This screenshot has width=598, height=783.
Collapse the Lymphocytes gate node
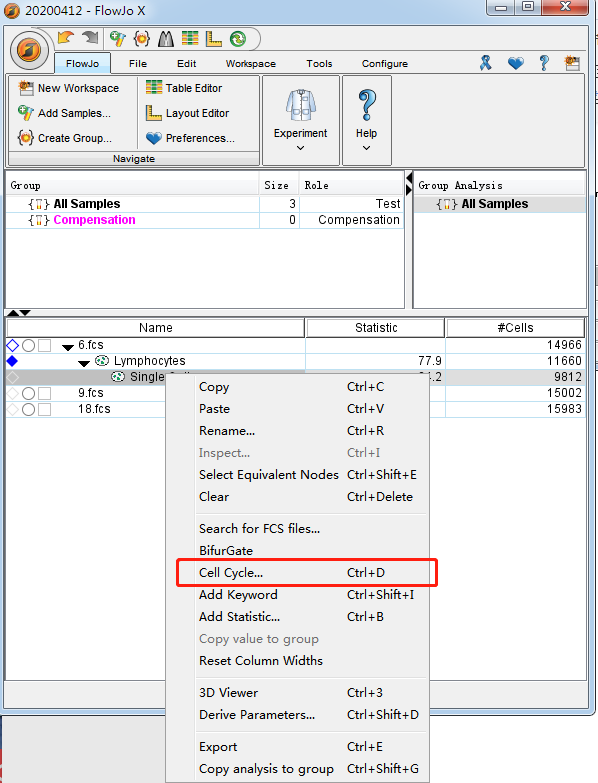click(x=84, y=363)
